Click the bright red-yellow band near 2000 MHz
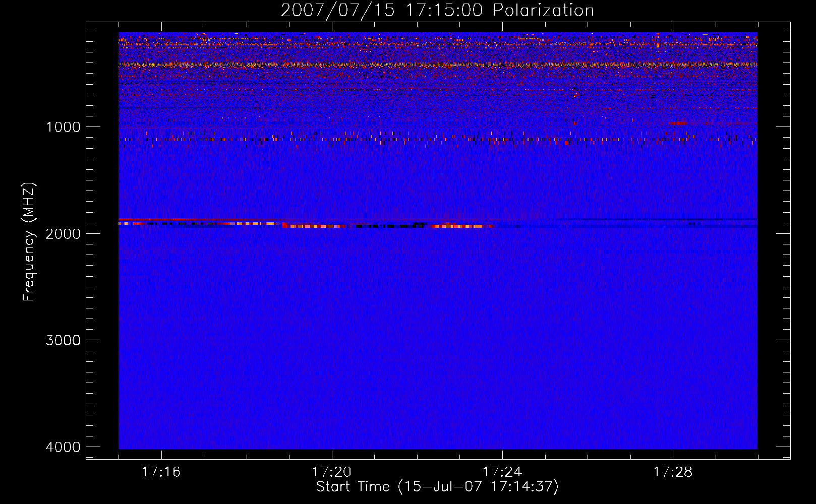 pyautogui.click(x=307, y=224)
